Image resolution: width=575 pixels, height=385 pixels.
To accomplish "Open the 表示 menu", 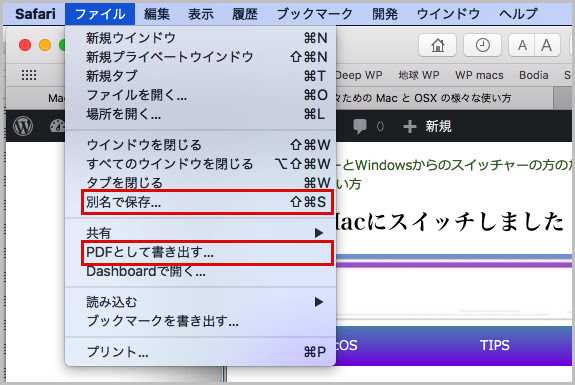I will 201,14.
